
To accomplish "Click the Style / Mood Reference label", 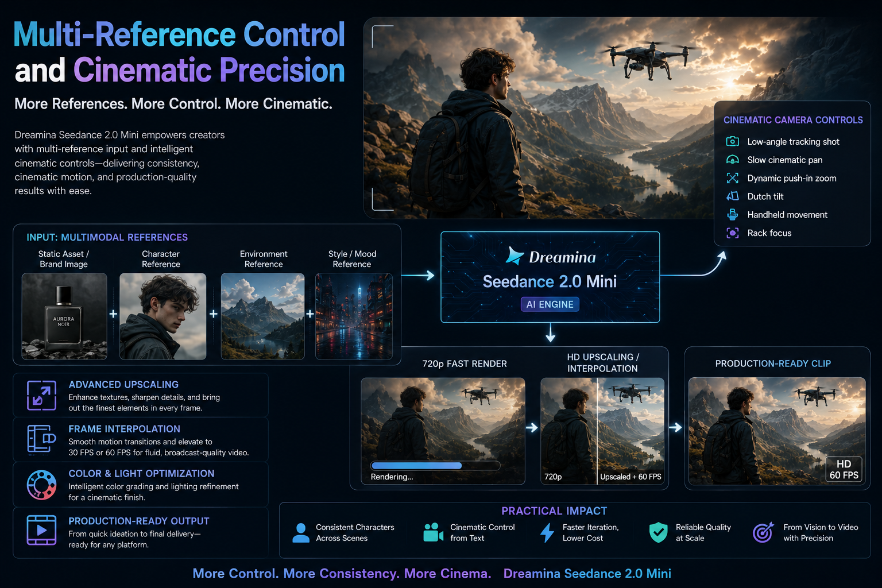I will click(352, 259).
